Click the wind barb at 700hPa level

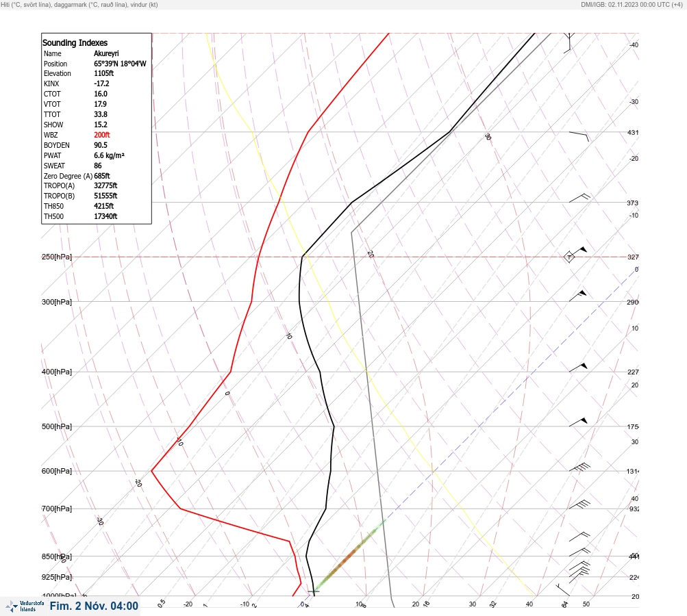[579, 504]
